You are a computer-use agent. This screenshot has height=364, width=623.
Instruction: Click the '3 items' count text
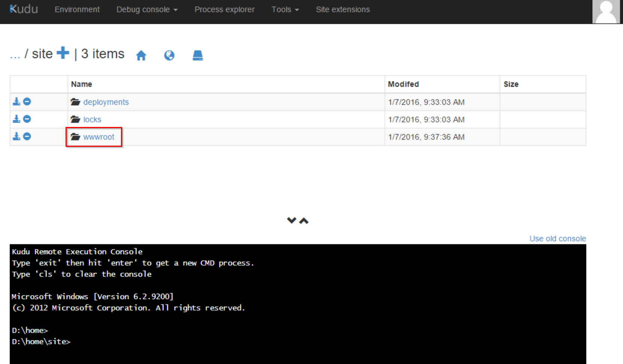(103, 54)
